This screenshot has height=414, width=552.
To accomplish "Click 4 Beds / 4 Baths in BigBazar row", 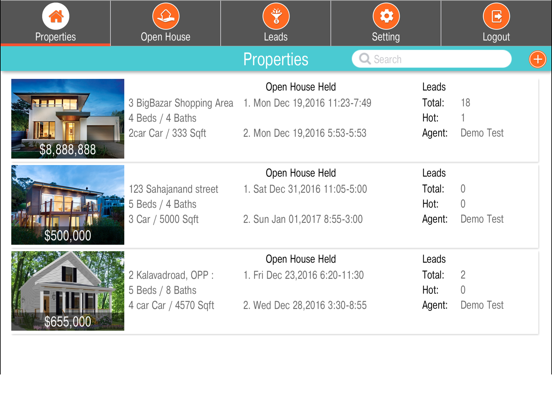I will 162,118.
